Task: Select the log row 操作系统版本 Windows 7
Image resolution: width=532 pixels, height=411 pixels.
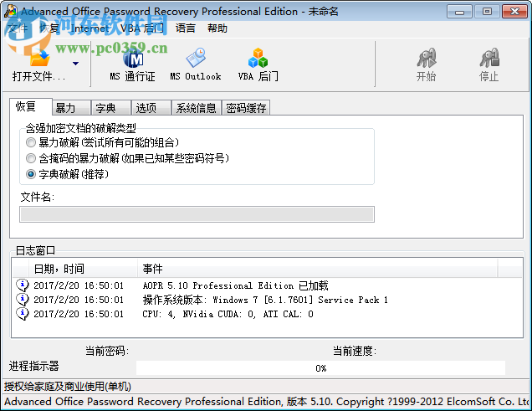Action: 267,300
